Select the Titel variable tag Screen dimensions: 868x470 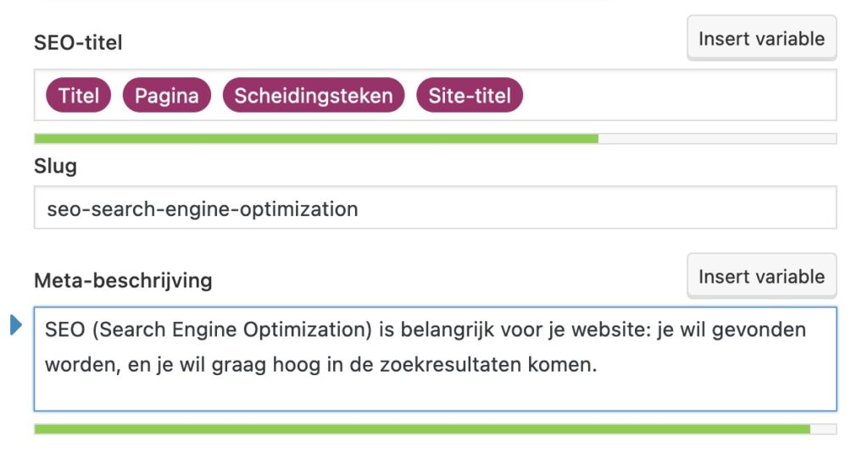click(79, 96)
